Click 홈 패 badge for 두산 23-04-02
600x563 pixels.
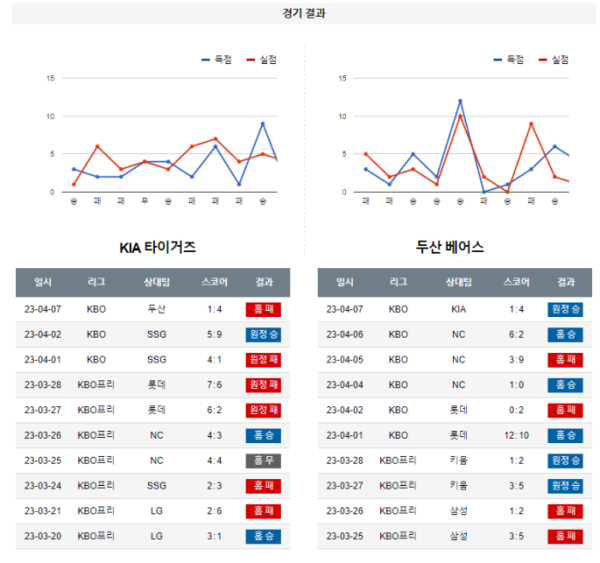tap(565, 410)
